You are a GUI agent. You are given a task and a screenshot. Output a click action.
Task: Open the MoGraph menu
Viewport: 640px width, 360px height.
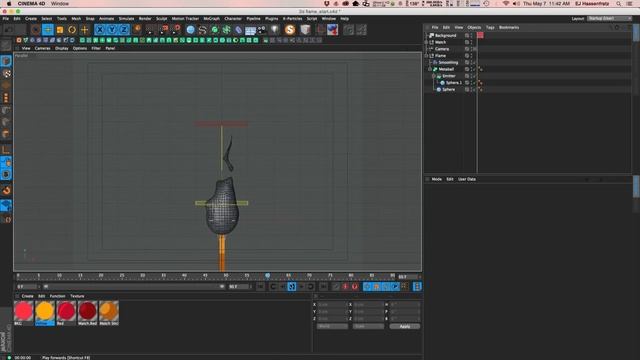[x=211, y=18]
